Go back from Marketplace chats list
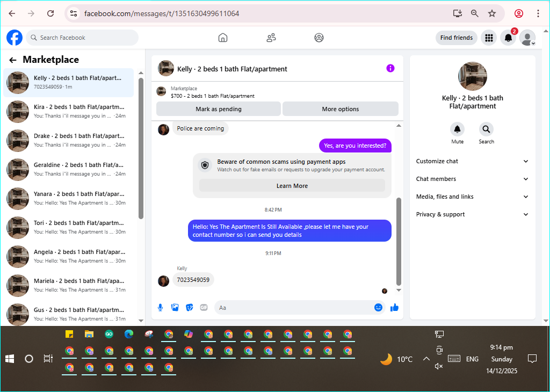 (x=13, y=60)
